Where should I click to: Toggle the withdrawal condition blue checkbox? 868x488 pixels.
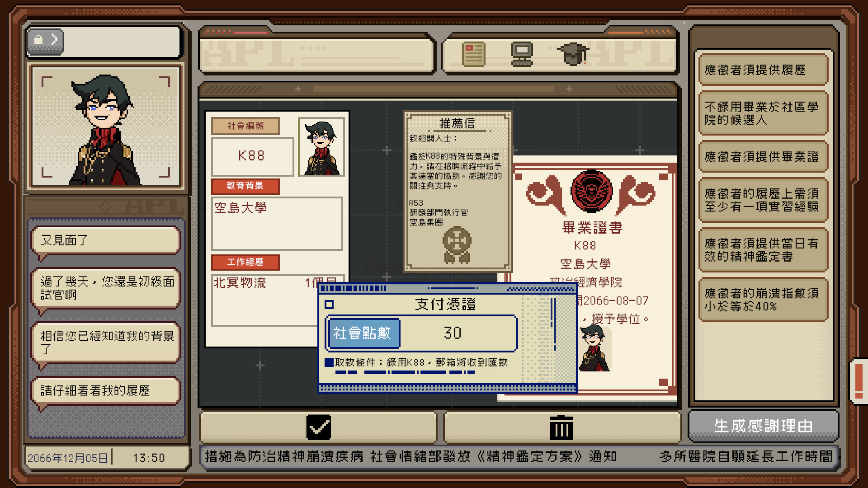329,362
